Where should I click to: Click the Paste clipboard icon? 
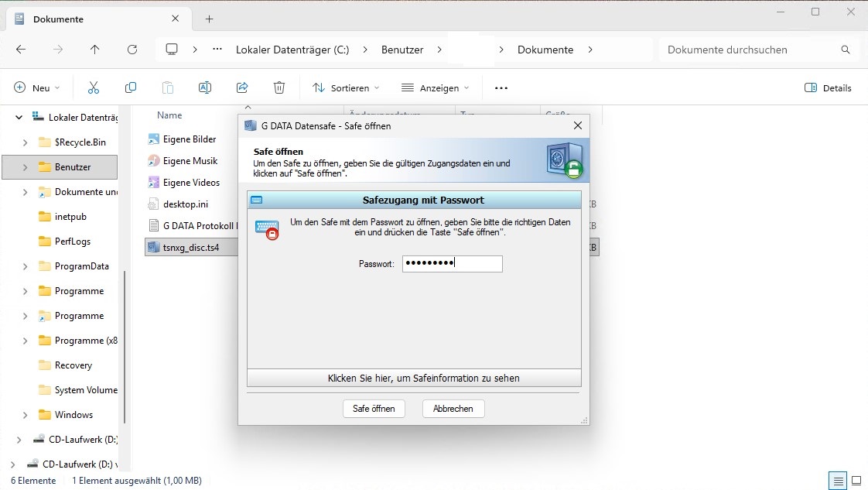(x=168, y=87)
